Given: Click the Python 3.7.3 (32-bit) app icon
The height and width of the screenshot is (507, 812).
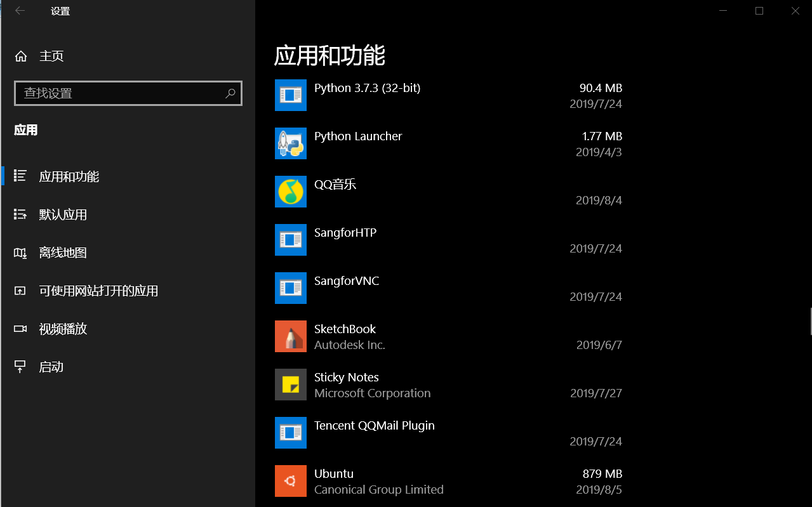Looking at the screenshot, I should point(291,95).
